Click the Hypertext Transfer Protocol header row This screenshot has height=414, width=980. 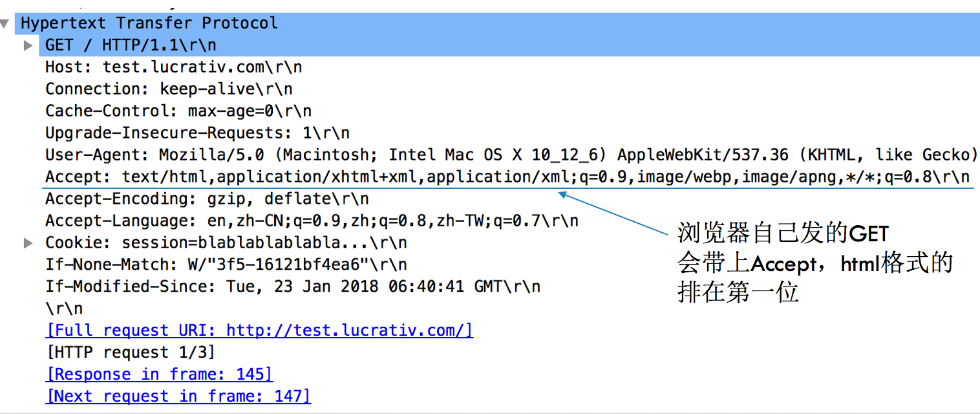[490, 23]
